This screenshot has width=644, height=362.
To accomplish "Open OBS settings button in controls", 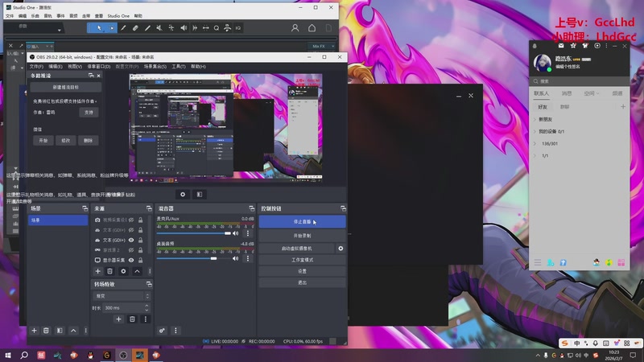I will pyautogui.click(x=303, y=271).
